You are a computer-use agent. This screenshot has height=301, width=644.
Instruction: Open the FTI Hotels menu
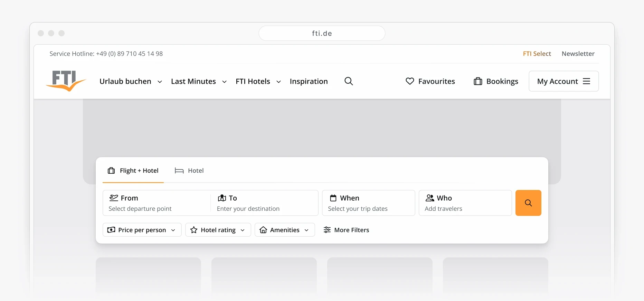[x=258, y=81]
